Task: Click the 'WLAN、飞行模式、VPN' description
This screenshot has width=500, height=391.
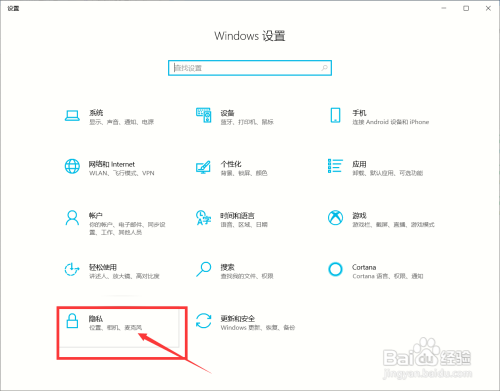Action: 122,173
